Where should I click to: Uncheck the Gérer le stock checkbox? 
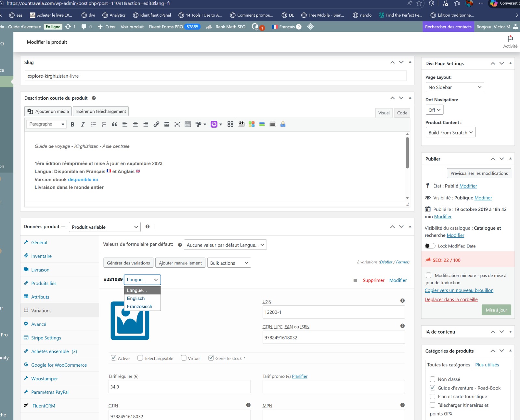click(211, 358)
